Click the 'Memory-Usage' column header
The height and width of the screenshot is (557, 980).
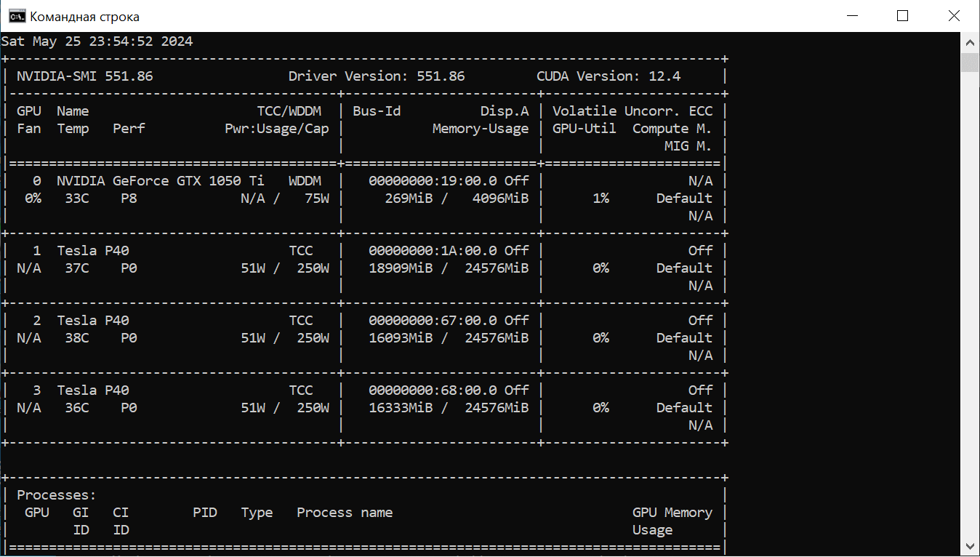pyautogui.click(x=481, y=129)
